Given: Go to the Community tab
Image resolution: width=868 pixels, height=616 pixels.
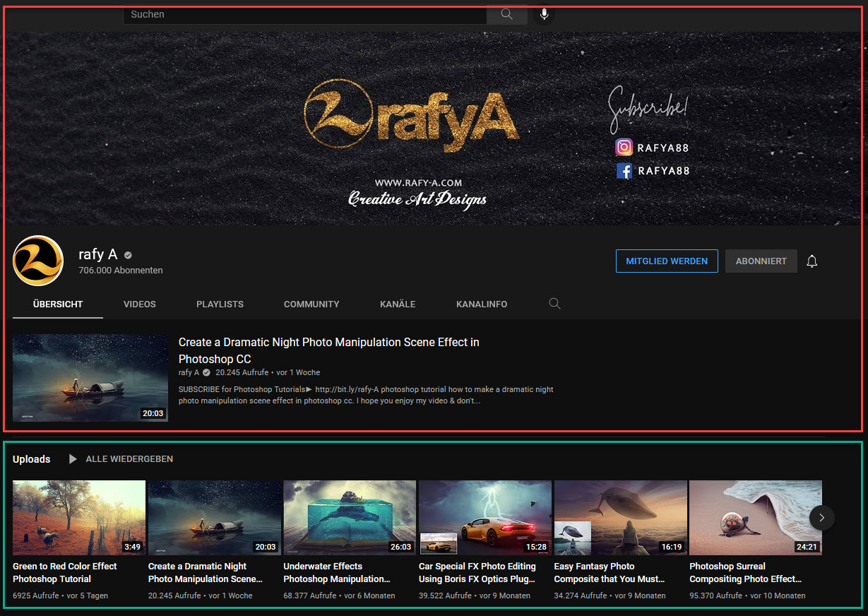Looking at the screenshot, I should pos(311,304).
